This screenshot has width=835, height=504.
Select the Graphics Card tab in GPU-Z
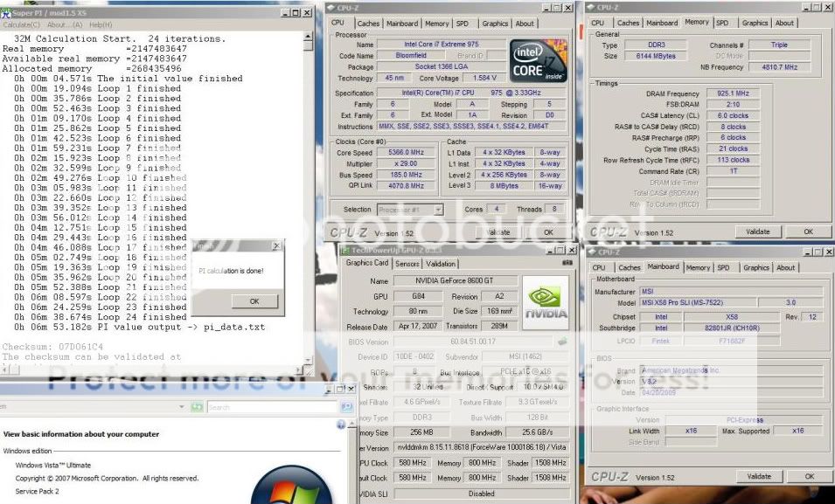coord(367,263)
